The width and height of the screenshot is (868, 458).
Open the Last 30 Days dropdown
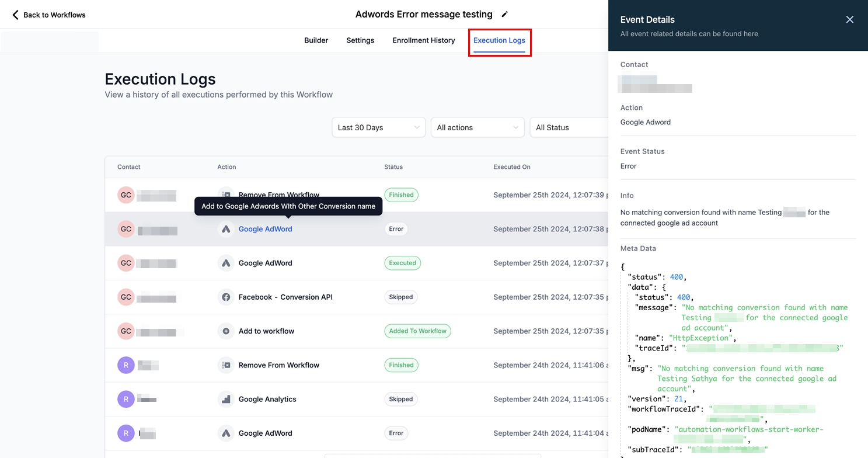pos(378,127)
